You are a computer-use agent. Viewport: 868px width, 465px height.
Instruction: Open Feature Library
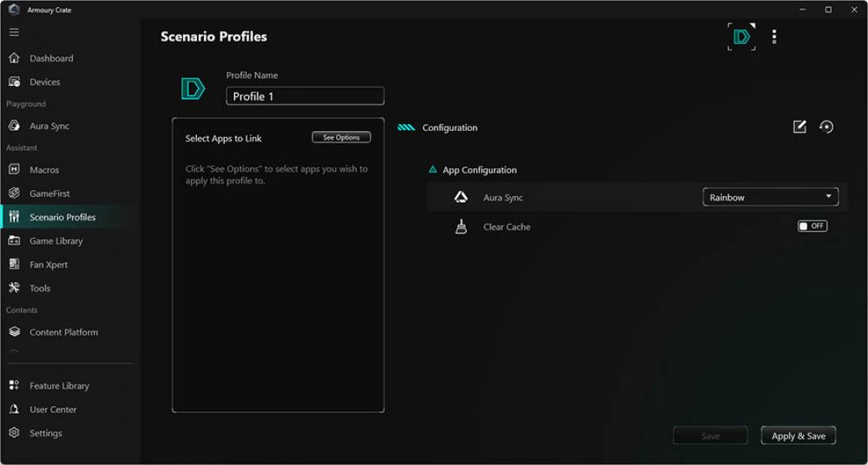pyautogui.click(x=59, y=386)
